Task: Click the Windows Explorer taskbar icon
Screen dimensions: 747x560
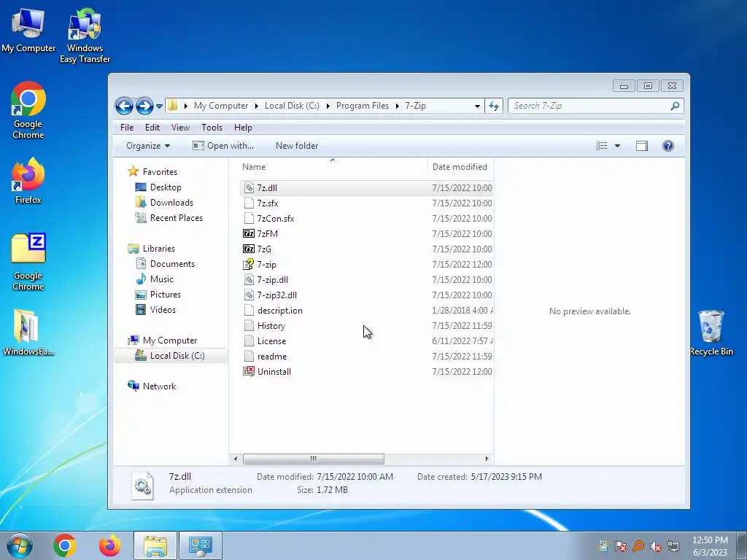Action: click(155, 545)
